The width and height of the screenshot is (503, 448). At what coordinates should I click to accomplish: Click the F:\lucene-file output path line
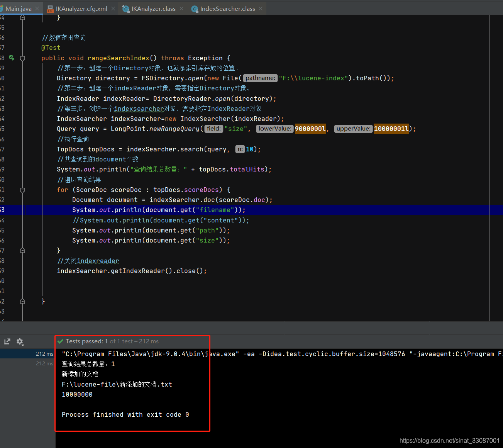[117, 384]
